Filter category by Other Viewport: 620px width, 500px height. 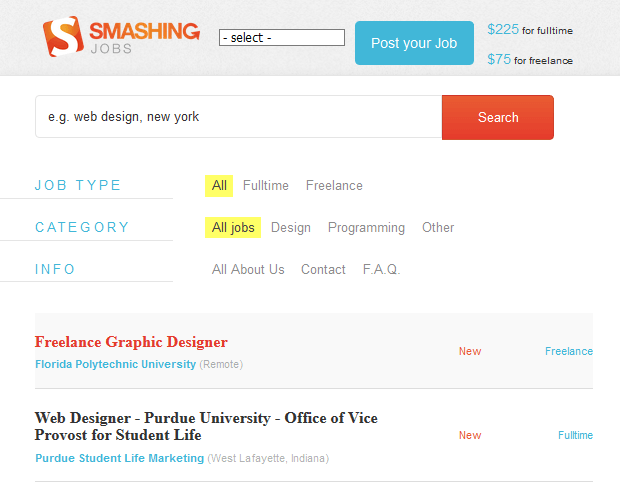click(x=438, y=227)
